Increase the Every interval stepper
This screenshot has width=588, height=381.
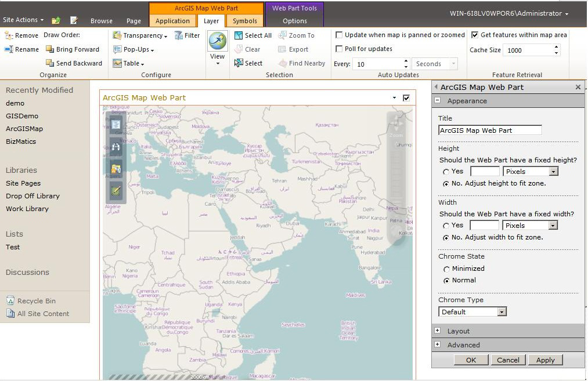[x=406, y=61]
